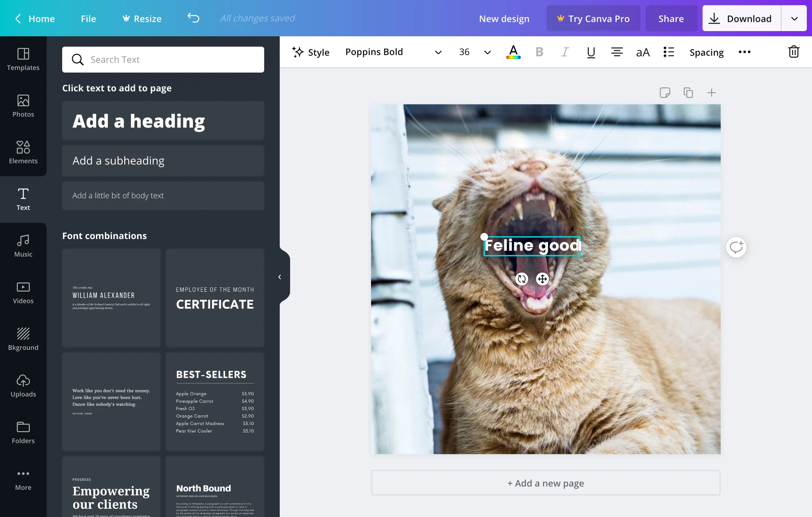Toggle bold formatting on text
The width and height of the screenshot is (812, 517).
539,52
